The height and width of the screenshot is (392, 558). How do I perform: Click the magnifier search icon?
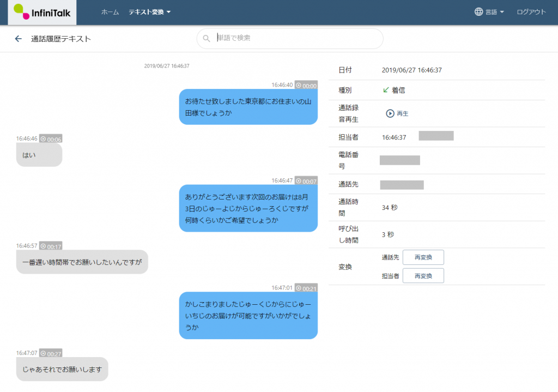point(207,39)
